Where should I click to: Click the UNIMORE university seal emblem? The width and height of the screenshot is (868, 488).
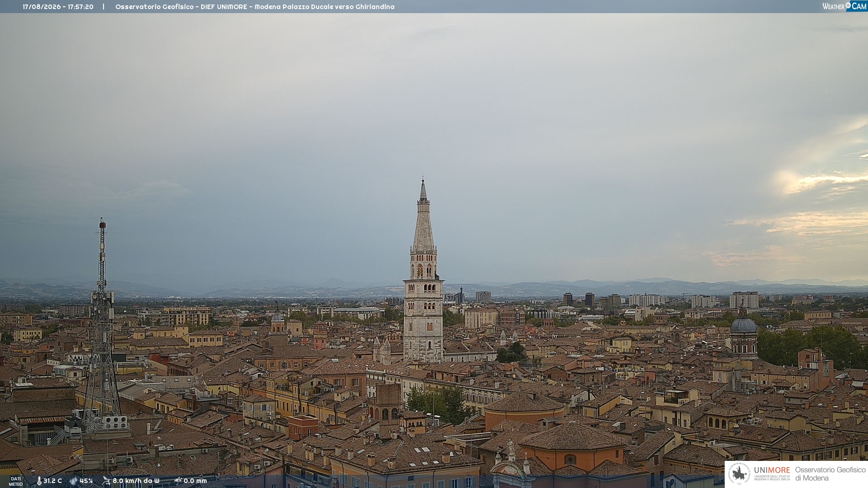coord(739,474)
